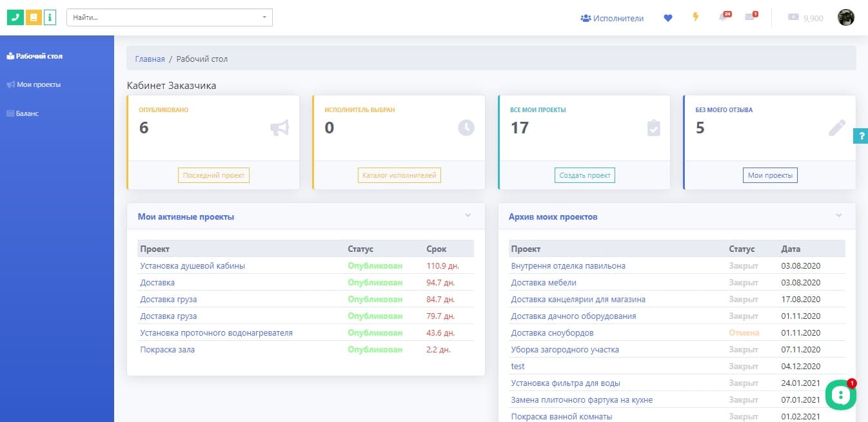Open 'Баланс' in the sidebar

(27, 113)
